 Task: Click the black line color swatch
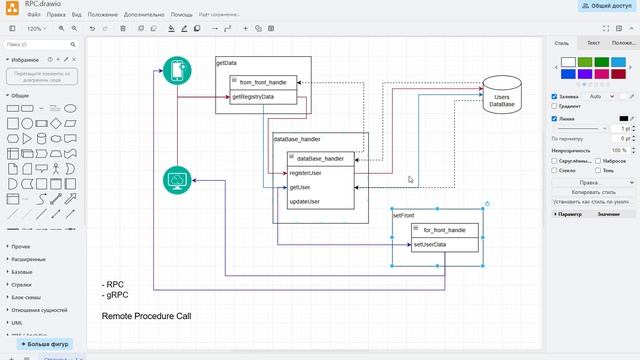click(624, 119)
